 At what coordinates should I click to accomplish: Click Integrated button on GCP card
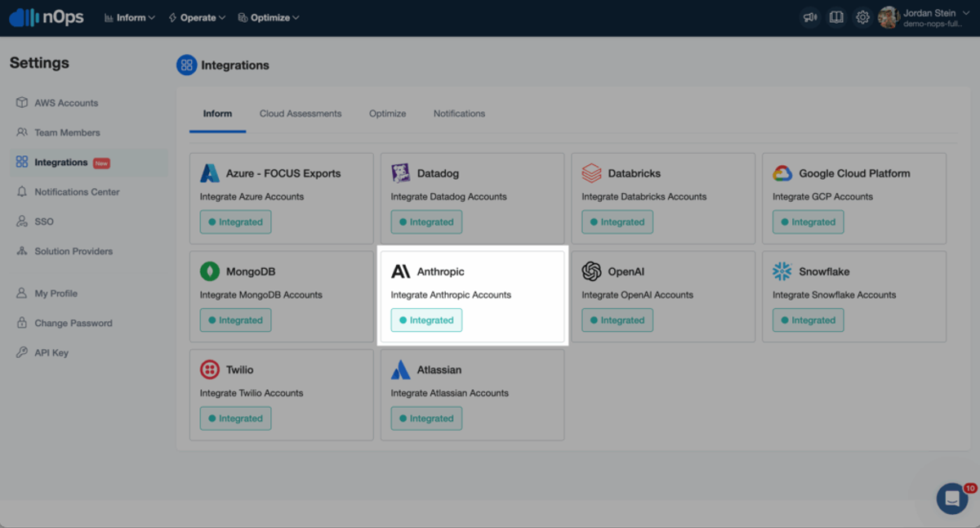(x=808, y=222)
